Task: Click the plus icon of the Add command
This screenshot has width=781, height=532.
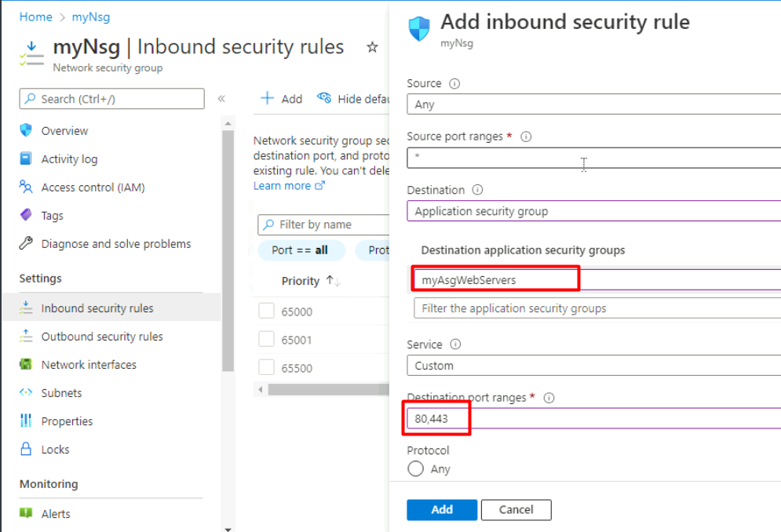Action: [x=268, y=98]
